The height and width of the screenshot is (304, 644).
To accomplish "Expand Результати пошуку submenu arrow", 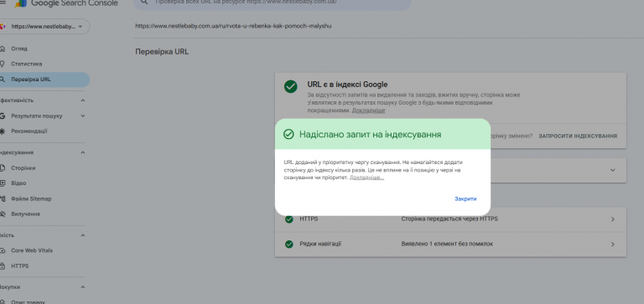I will pos(82,116).
